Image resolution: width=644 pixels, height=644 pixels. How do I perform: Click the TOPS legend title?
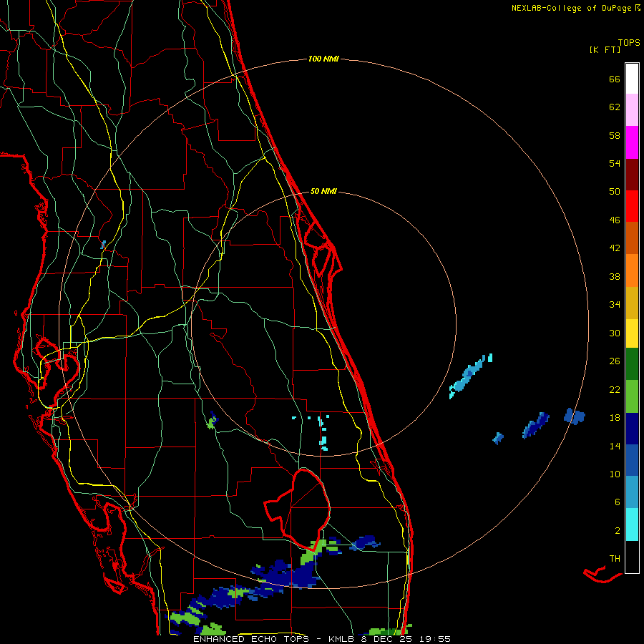tap(629, 42)
